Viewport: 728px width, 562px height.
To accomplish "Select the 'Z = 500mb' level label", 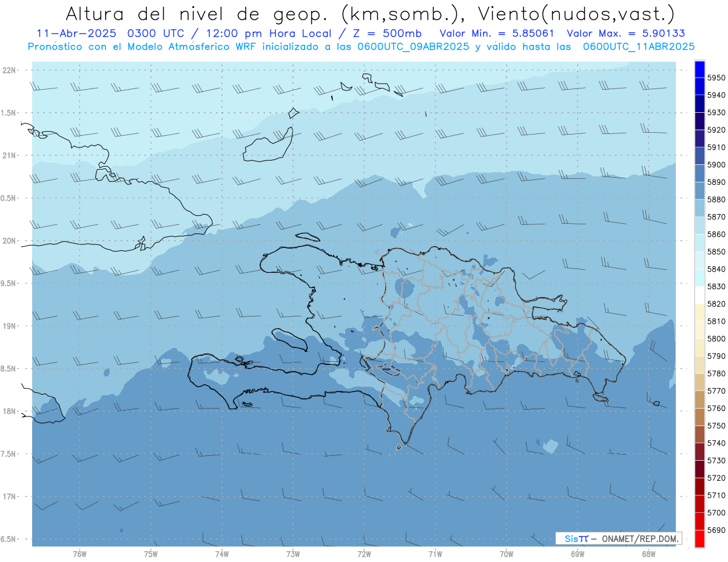I will [388, 33].
